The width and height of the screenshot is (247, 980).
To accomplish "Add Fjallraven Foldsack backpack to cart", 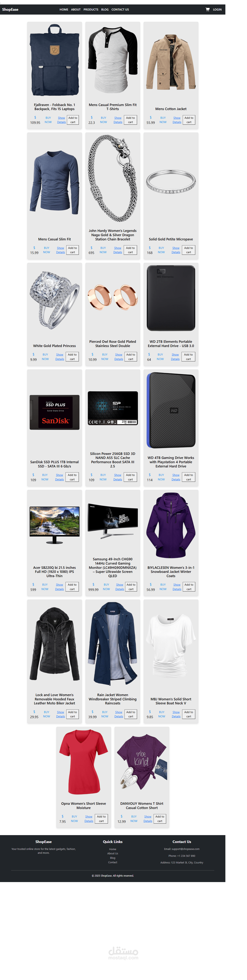I will pos(73,120).
